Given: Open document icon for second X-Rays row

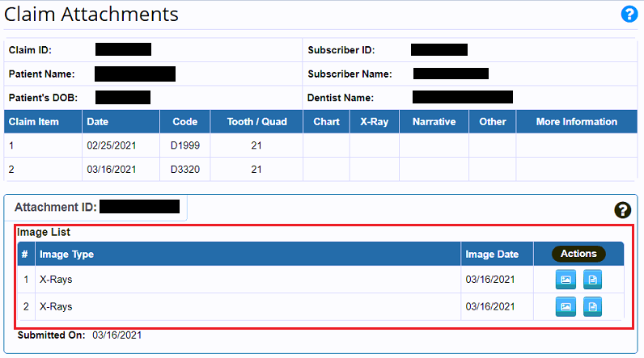Looking at the screenshot, I should 593,306.
